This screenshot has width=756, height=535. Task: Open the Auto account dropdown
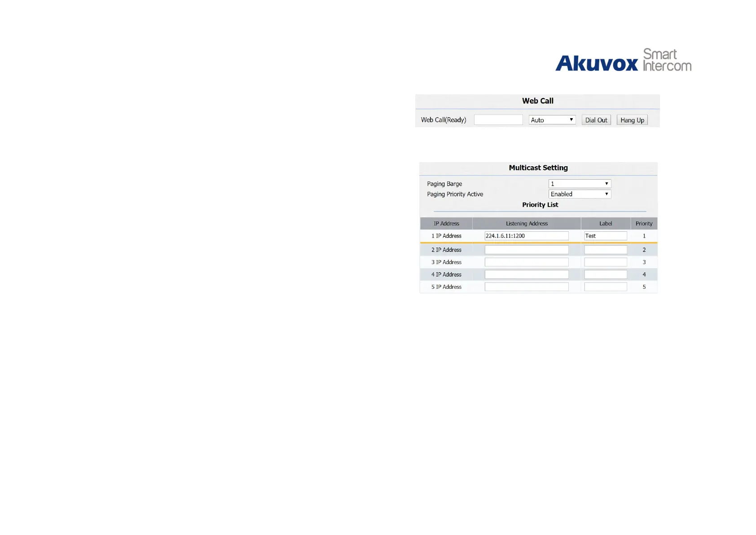[x=552, y=120]
